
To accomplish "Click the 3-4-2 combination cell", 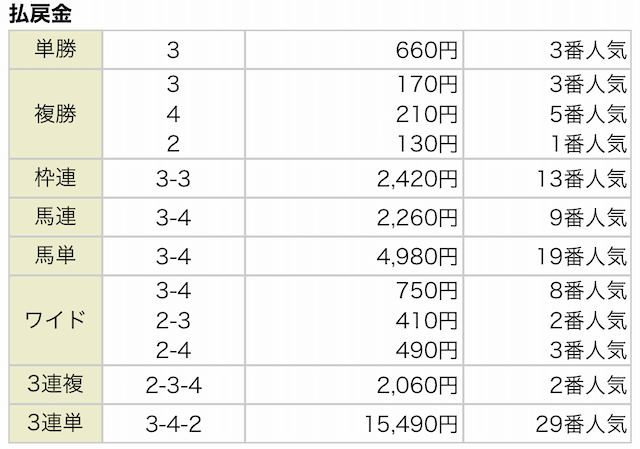I will [x=174, y=424].
